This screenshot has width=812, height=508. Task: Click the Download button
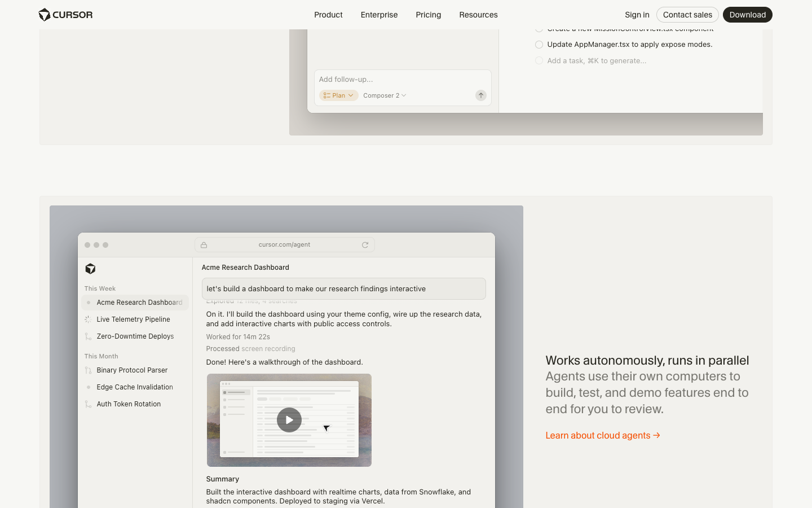pos(748,15)
